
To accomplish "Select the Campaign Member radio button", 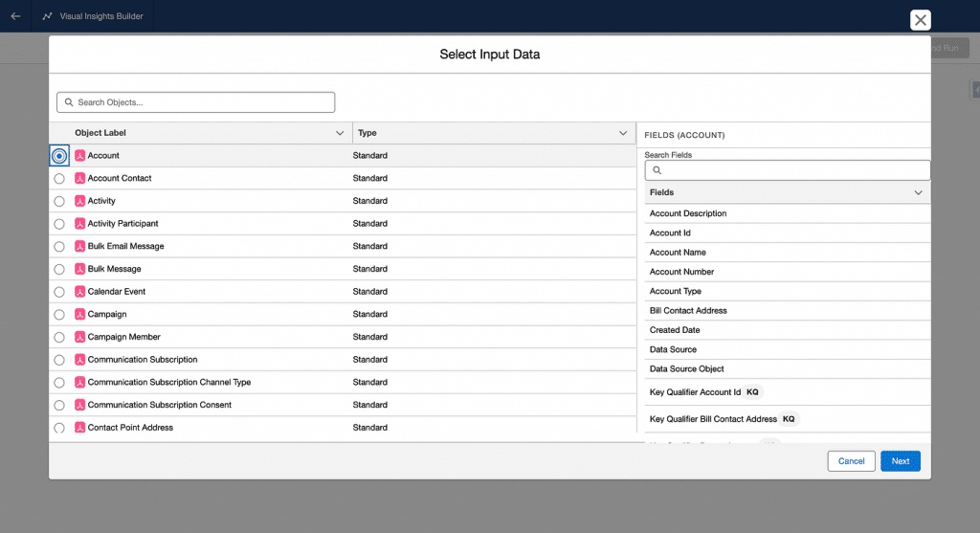I will [59, 338].
